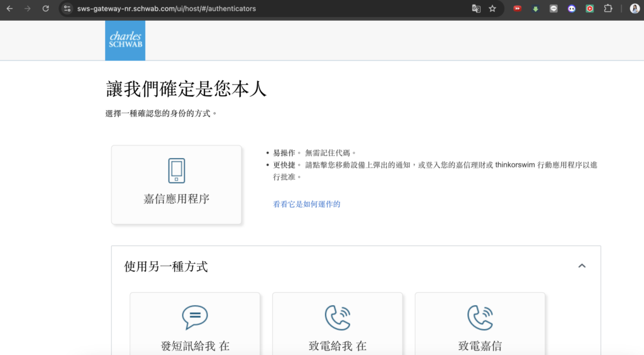Go back to the previous page
Viewport: 644px width, 355px height.
click(9, 9)
